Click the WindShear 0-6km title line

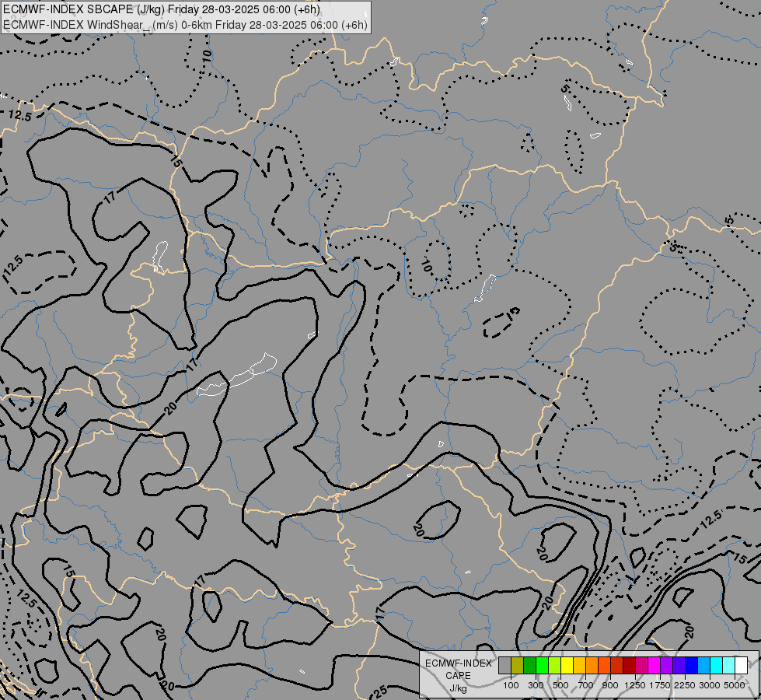pyautogui.click(x=185, y=25)
